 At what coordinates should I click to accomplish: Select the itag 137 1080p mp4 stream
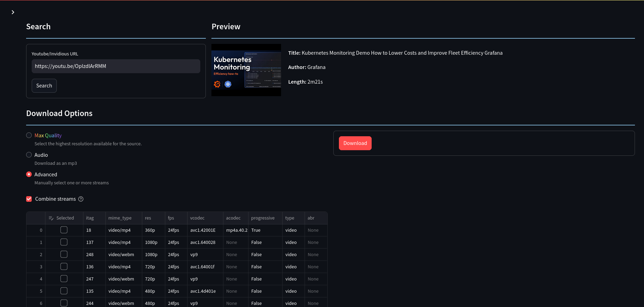64,242
